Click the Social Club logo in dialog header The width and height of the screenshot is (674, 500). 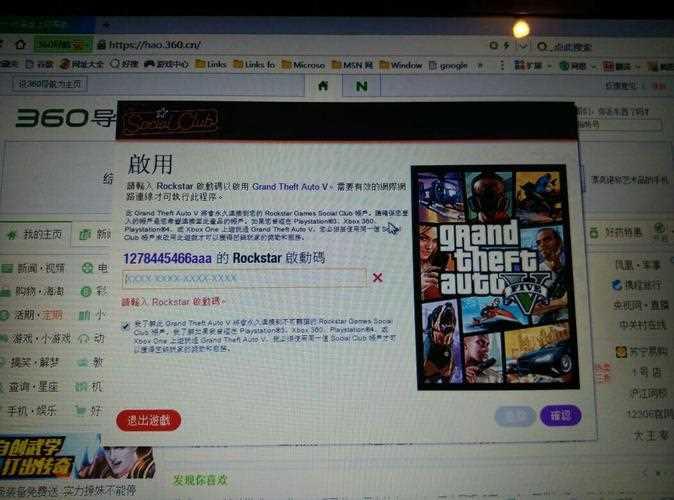tap(170, 121)
